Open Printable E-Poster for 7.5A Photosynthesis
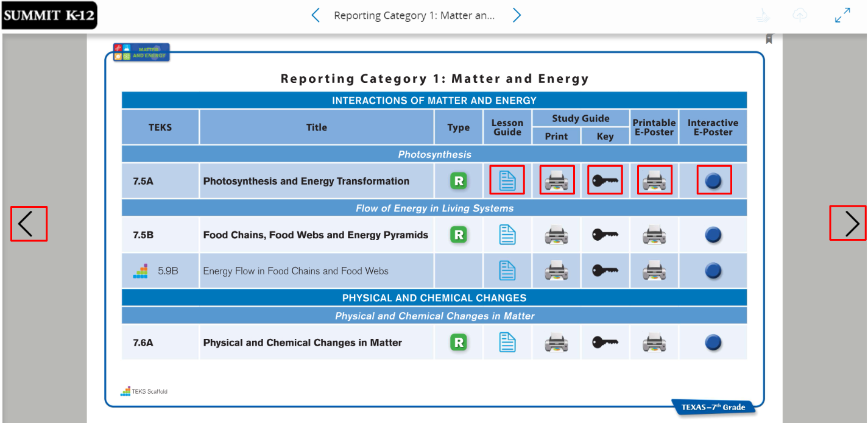The image size is (868, 423). [x=654, y=181]
